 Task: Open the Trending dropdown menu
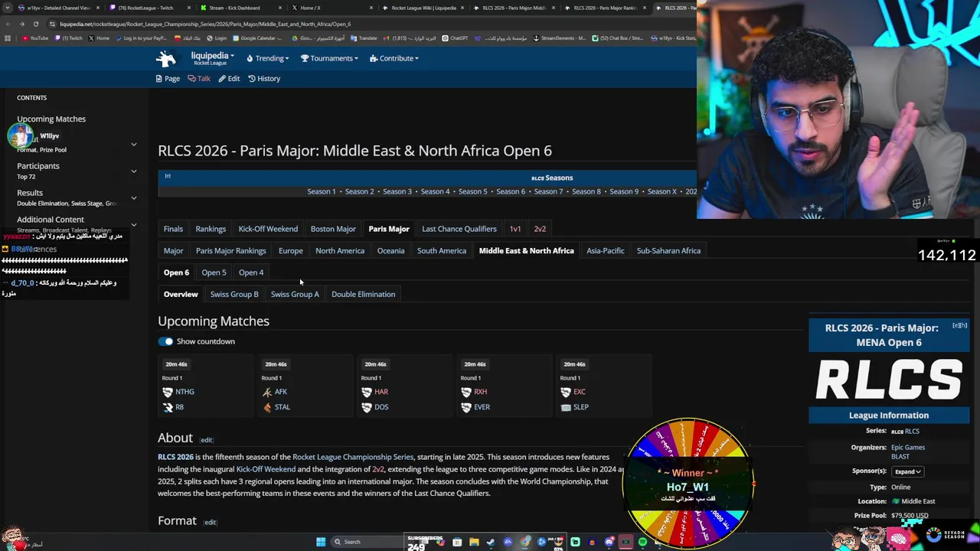tap(267, 58)
